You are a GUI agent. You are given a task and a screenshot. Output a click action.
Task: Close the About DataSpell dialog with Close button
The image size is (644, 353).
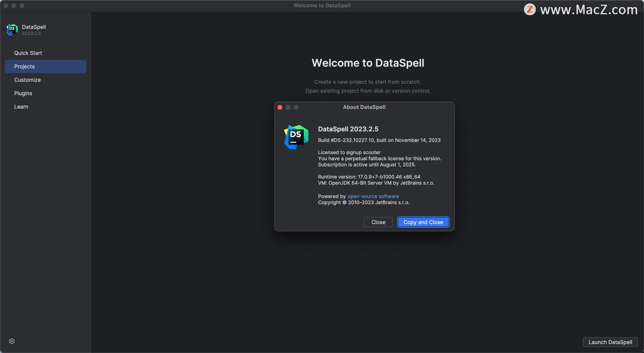tap(378, 222)
